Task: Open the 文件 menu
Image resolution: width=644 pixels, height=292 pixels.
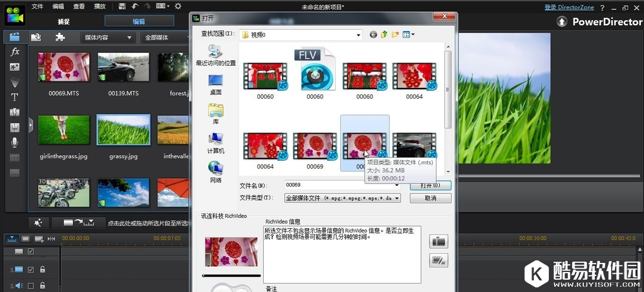Action: (x=38, y=6)
